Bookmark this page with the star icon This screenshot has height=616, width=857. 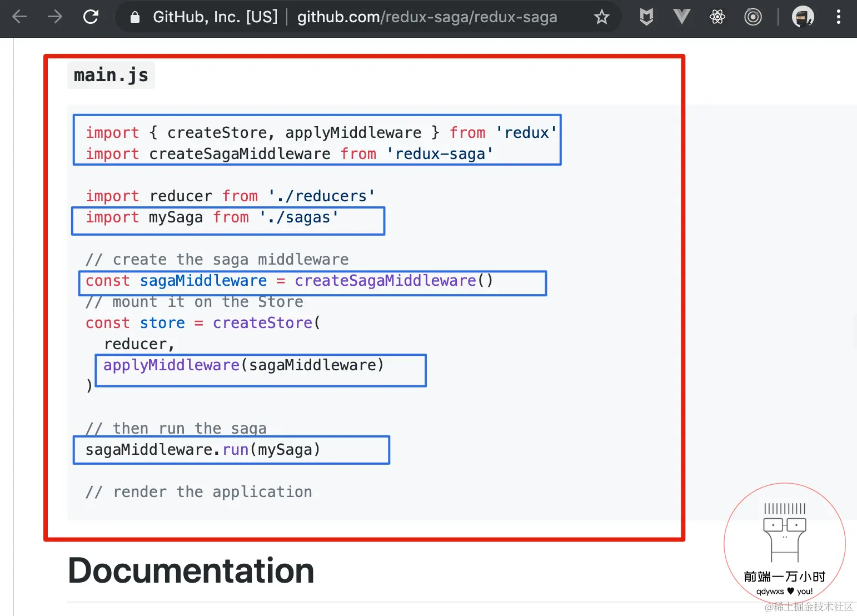click(x=601, y=17)
